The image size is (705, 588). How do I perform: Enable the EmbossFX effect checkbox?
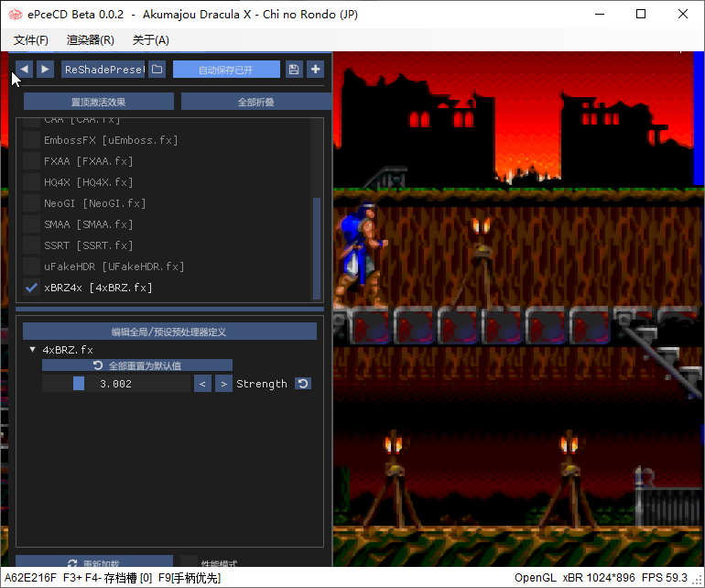pos(31,140)
